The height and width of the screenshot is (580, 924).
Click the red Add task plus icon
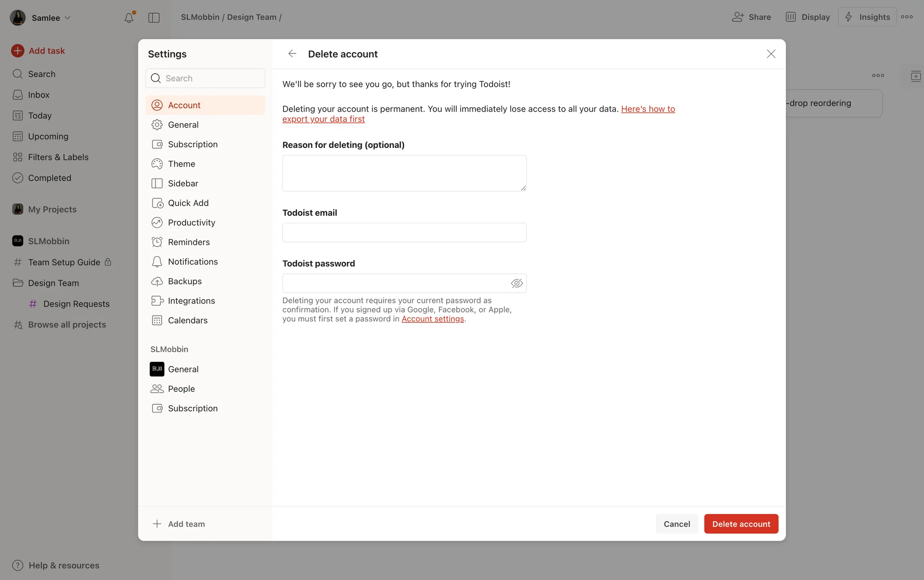point(18,51)
